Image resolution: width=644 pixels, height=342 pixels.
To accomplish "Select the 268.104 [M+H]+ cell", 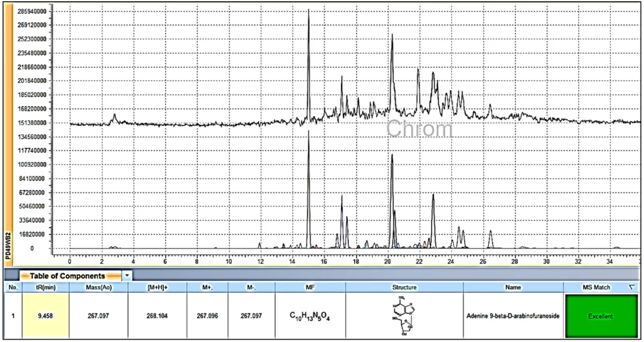I will tap(157, 316).
